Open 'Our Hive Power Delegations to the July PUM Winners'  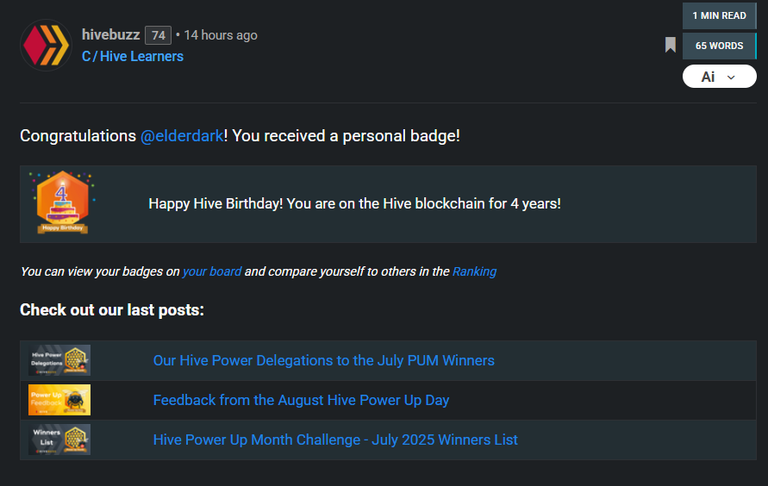(x=324, y=361)
